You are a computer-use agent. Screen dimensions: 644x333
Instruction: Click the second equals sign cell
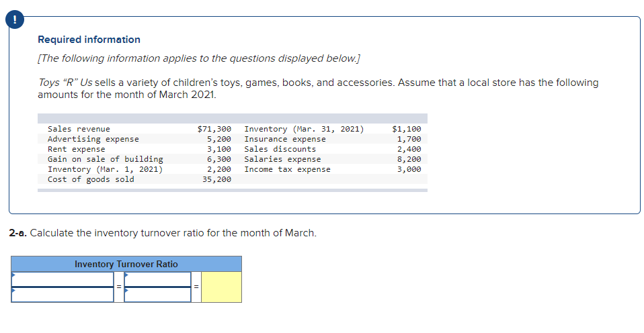196,287
